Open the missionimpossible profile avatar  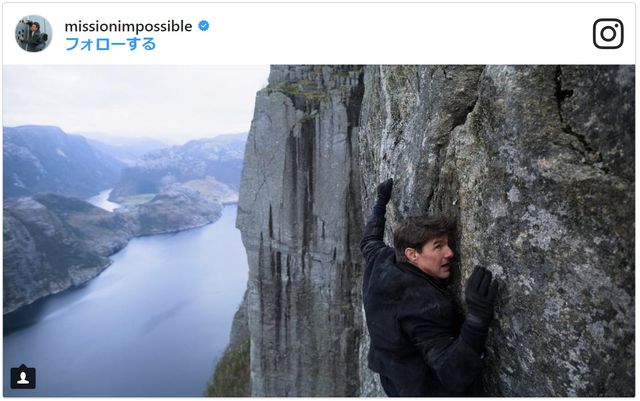(x=33, y=33)
